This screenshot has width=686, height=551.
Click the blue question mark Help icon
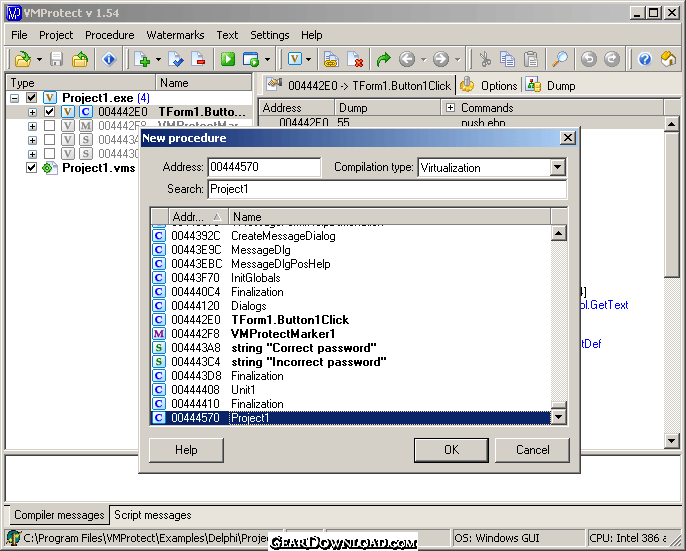pos(645,59)
